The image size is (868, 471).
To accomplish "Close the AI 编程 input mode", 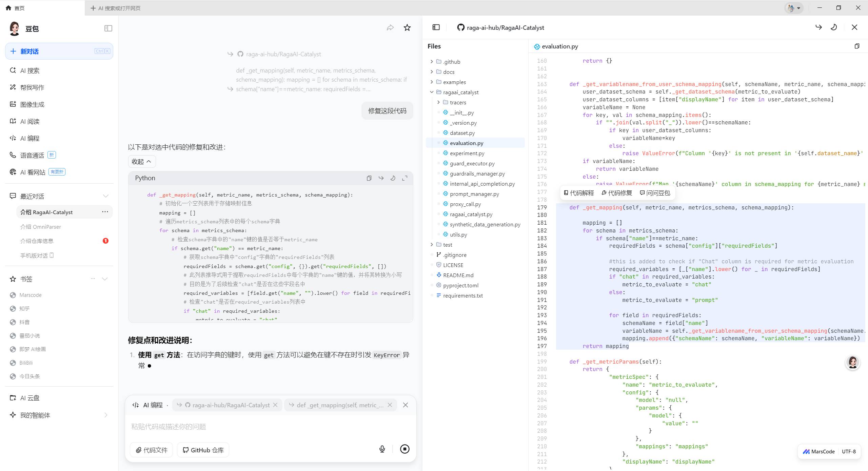I will 406,405.
